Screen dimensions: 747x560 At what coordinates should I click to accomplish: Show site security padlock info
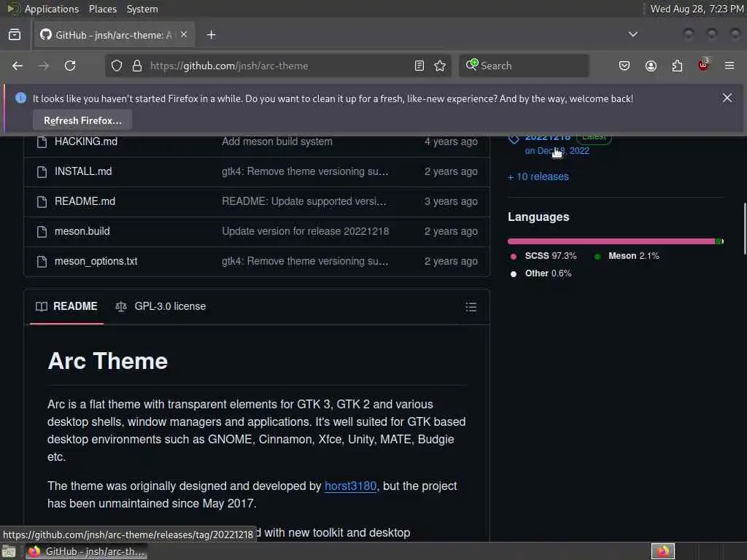tap(137, 66)
